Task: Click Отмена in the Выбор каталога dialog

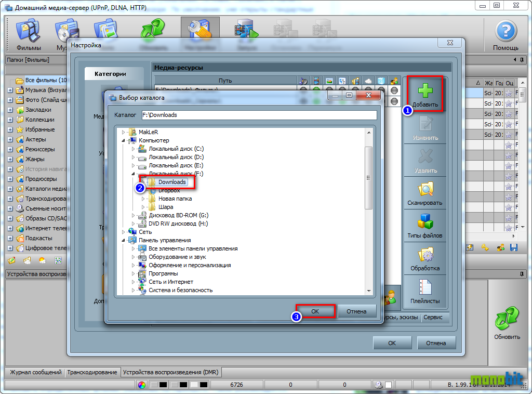Action: coord(356,311)
